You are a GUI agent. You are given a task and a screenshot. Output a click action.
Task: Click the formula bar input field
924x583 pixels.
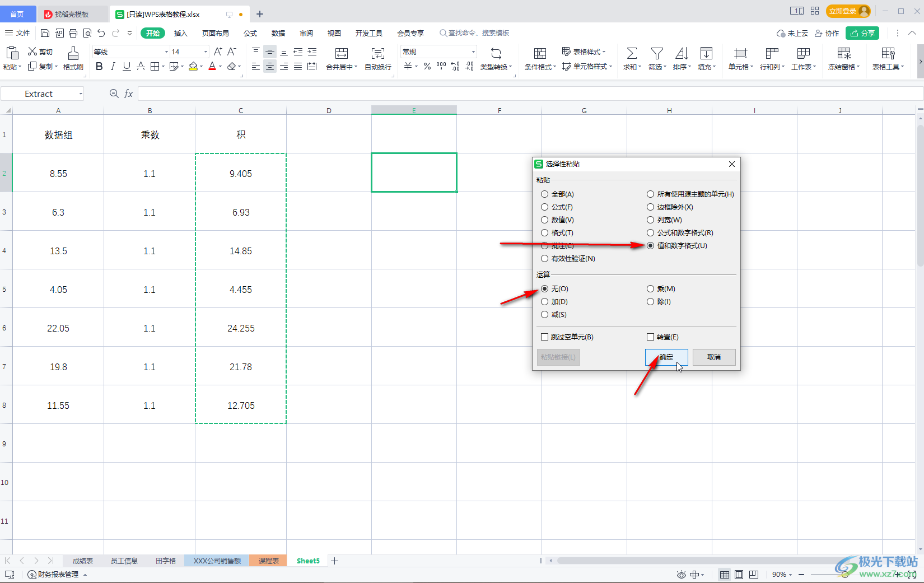point(530,94)
